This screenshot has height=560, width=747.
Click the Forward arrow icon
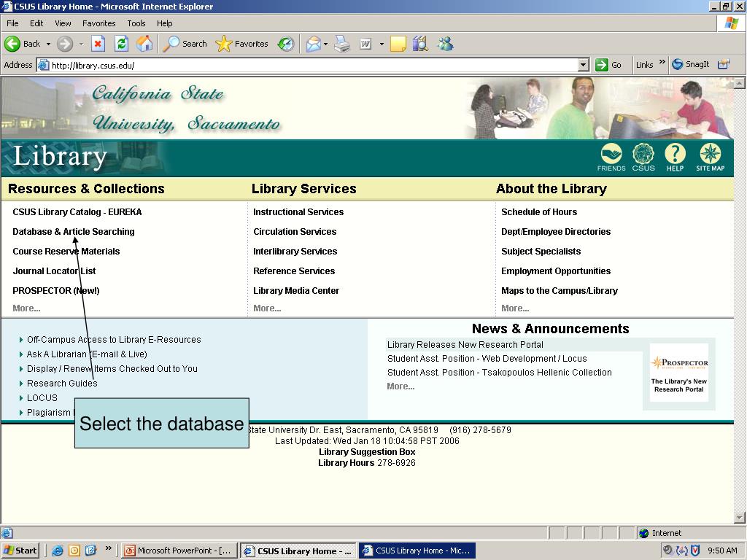[x=65, y=44]
